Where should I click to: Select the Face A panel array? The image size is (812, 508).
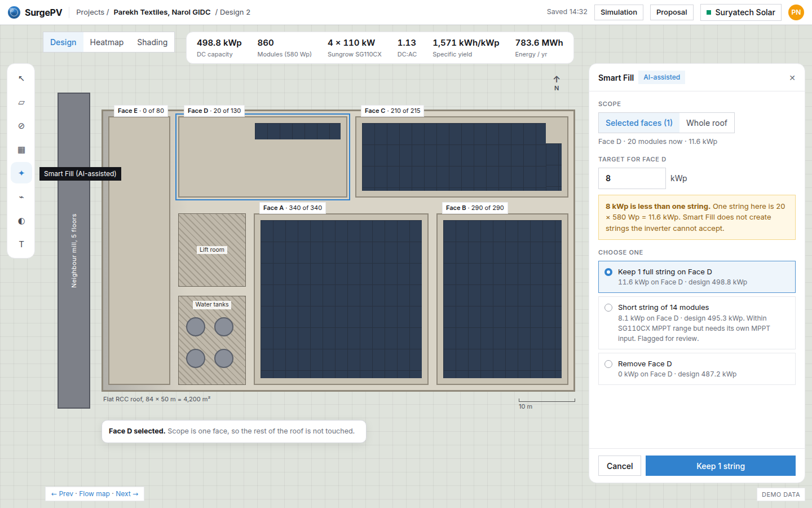[341, 299]
